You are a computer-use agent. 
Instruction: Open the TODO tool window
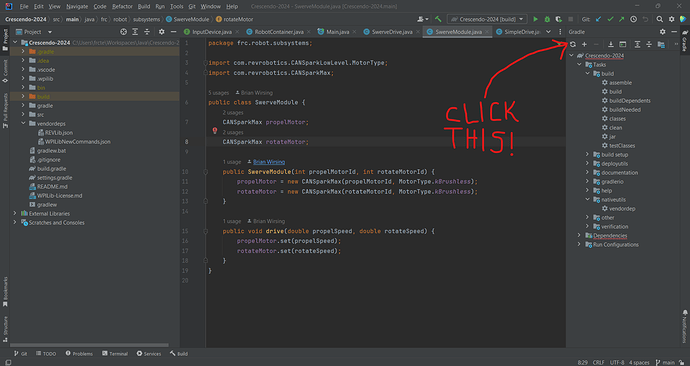(x=46, y=354)
